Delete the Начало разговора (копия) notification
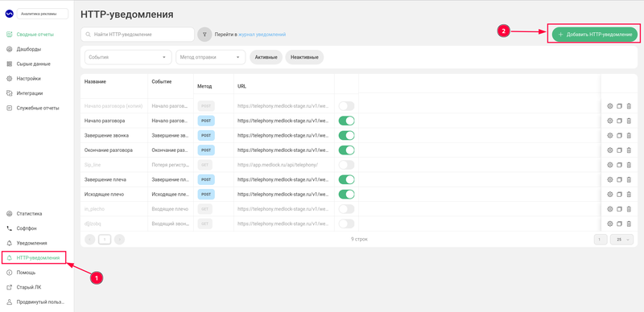The width and height of the screenshot is (644, 312). point(629,106)
